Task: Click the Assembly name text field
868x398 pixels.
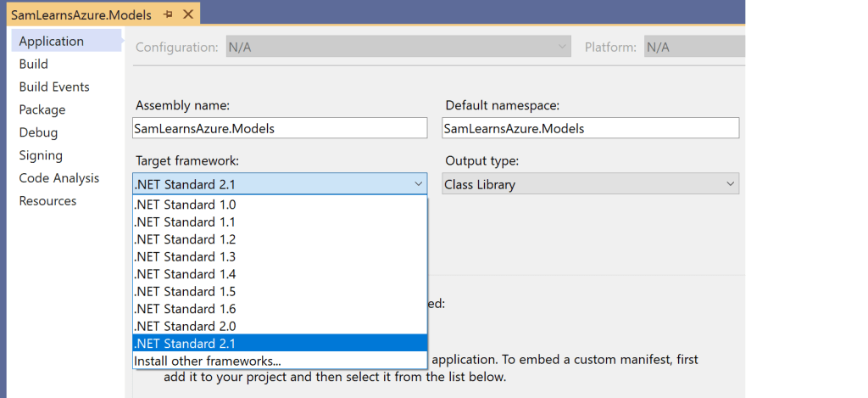Action: [280, 128]
